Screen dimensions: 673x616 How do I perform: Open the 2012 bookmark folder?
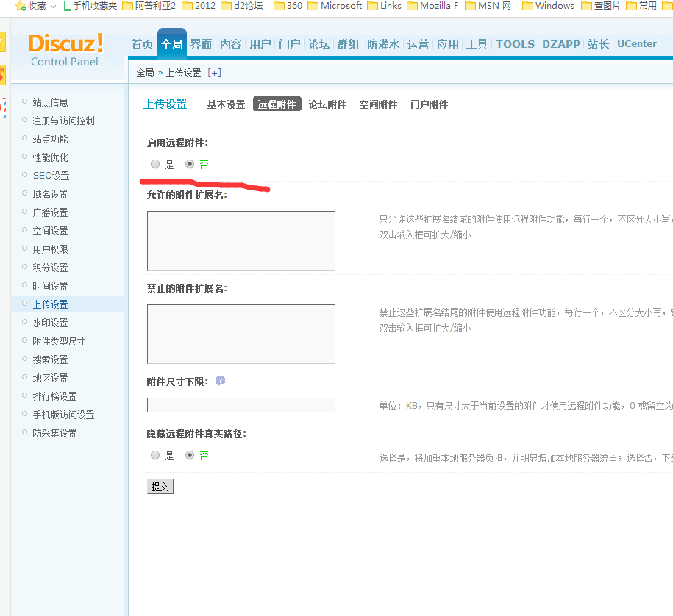(x=199, y=6)
